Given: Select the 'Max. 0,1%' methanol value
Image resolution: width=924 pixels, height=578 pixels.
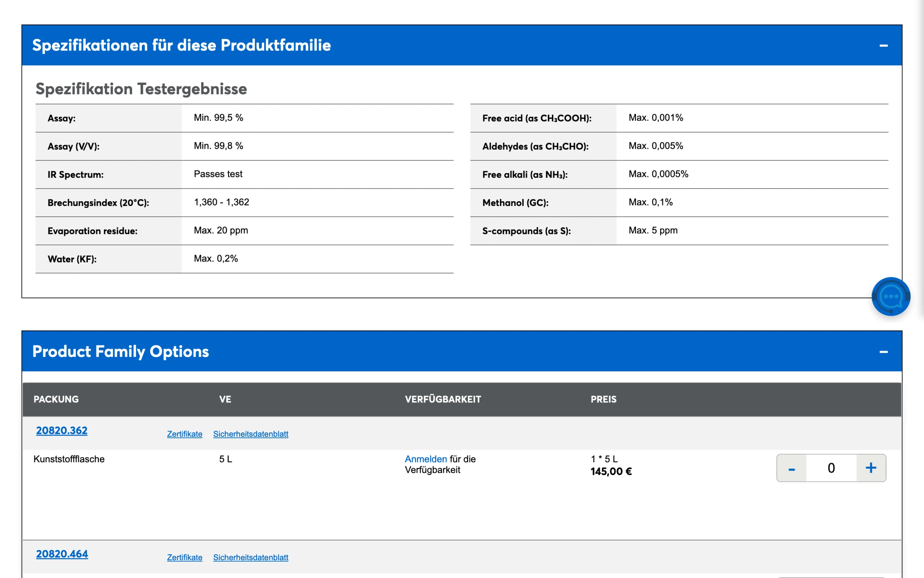Looking at the screenshot, I should pos(651,202).
